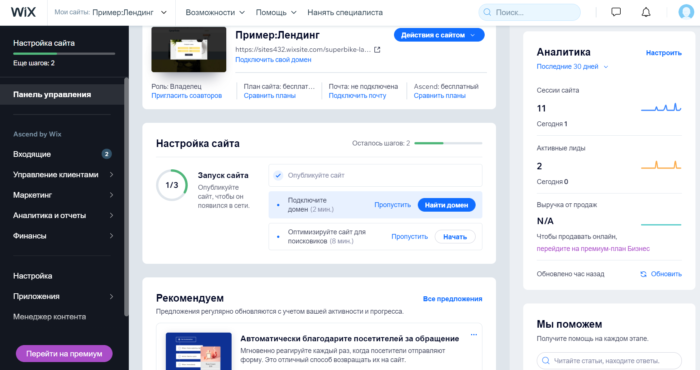
Task: Click the refresh icon next to Обновить
Action: [x=643, y=274]
